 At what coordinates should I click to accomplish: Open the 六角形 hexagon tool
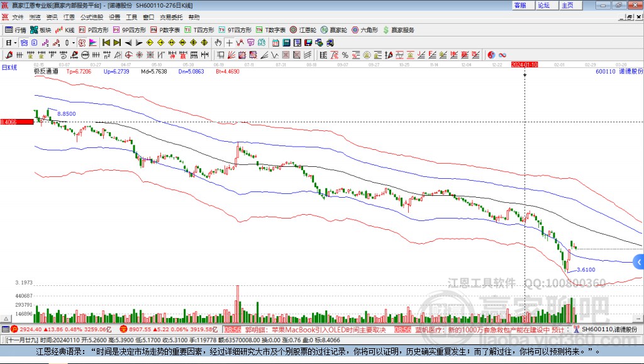click(x=365, y=30)
